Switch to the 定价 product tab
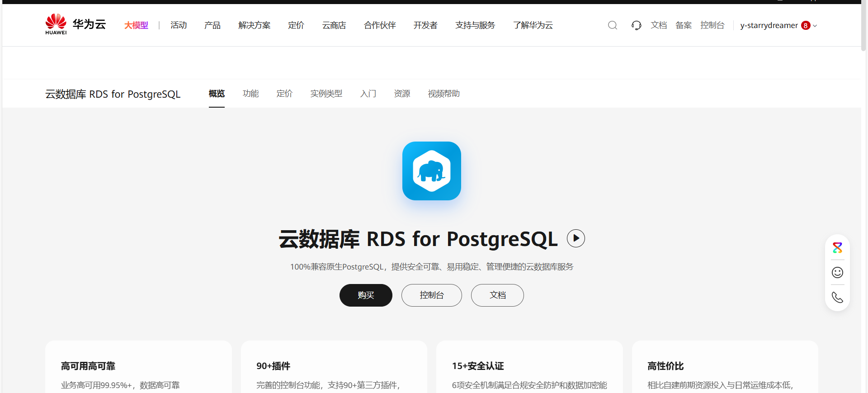The width and height of the screenshot is (868, 393). click(284, 94)
